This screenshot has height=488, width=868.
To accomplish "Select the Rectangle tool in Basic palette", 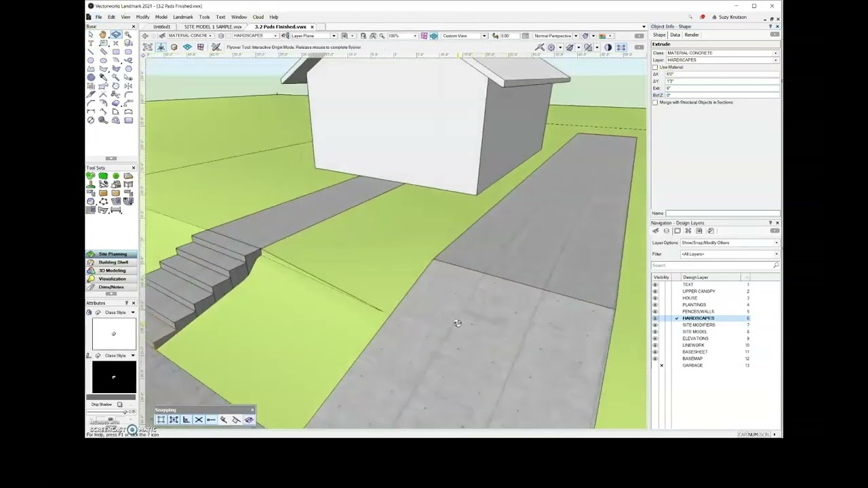I will pyautogui.click(x=116, y=52).
